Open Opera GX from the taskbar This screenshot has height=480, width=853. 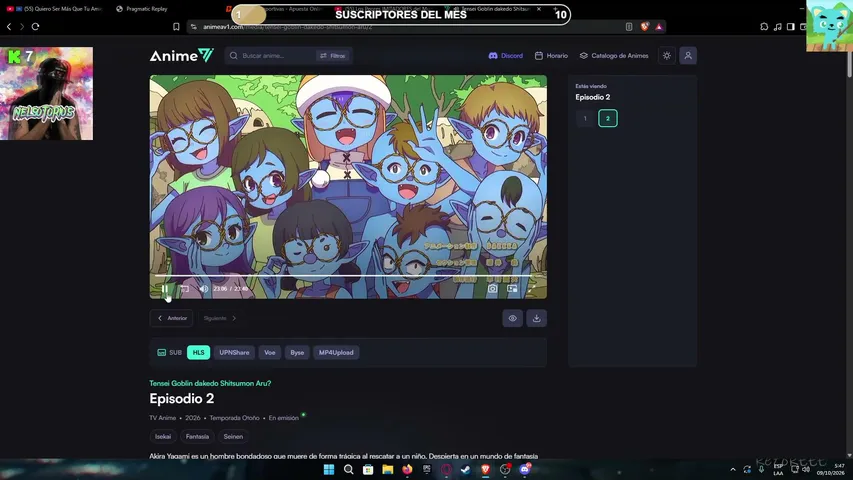point(446,469)
